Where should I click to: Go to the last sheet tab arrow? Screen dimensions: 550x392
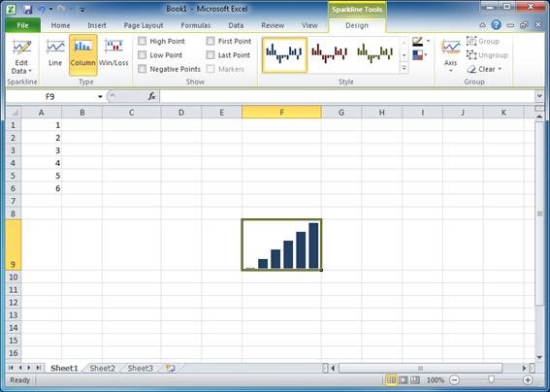(x=38, y=368)
